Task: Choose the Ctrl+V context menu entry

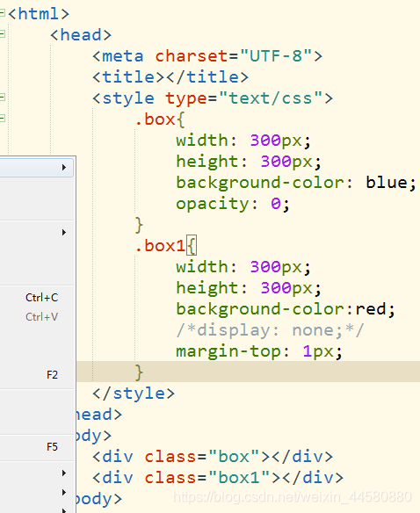Action: pyautogui.click(x=36, y=317)
